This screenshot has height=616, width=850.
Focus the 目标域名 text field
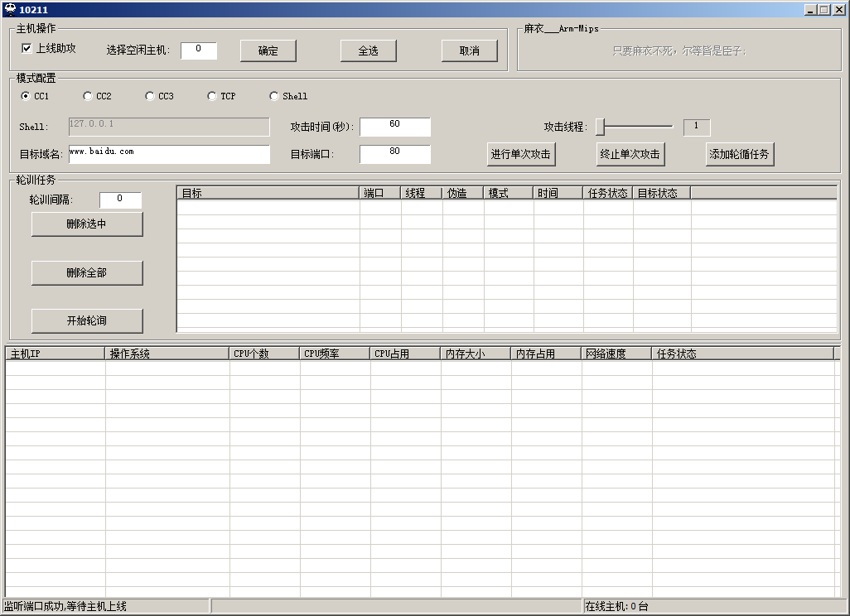click(x=169, y=154)
